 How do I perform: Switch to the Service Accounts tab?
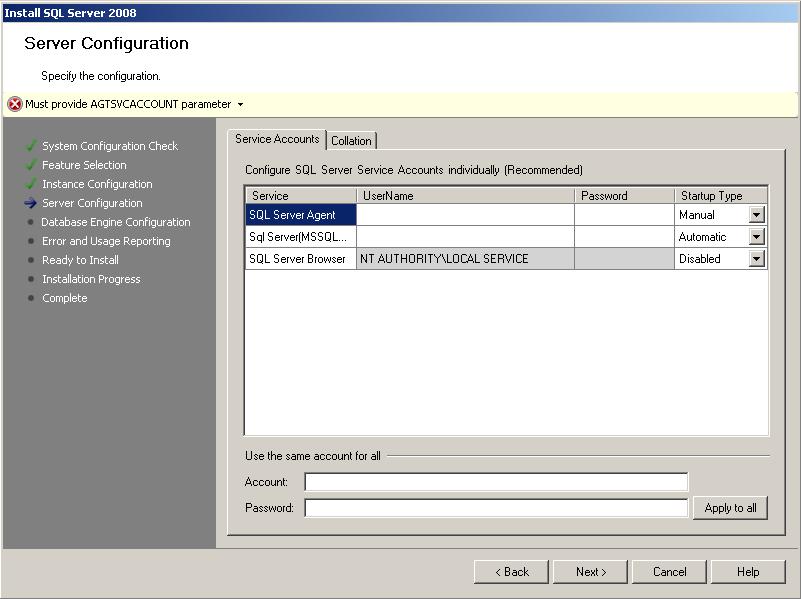click(x=277, y=139)
